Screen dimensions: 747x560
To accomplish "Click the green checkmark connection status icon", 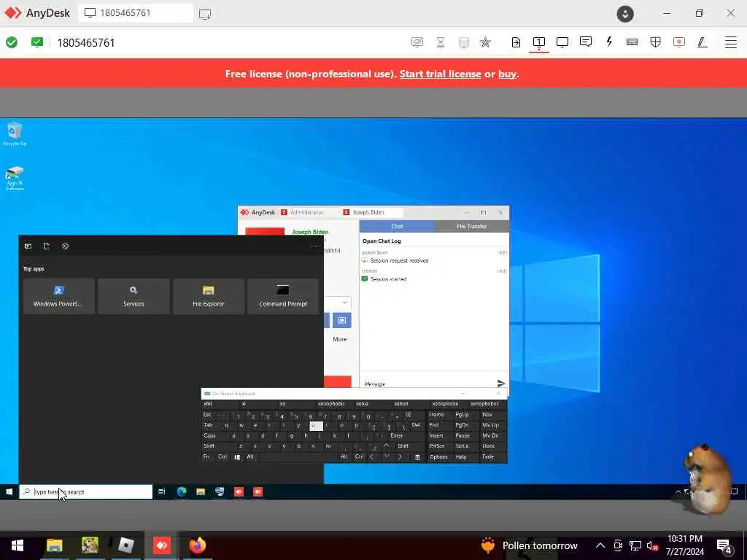I will point(12,42).
